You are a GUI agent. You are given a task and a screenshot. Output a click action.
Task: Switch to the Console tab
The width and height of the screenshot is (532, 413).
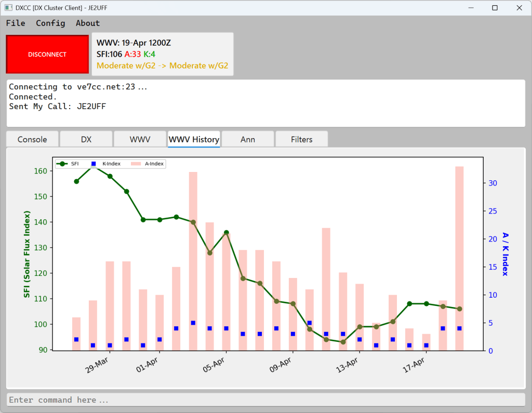coord(32,139)
